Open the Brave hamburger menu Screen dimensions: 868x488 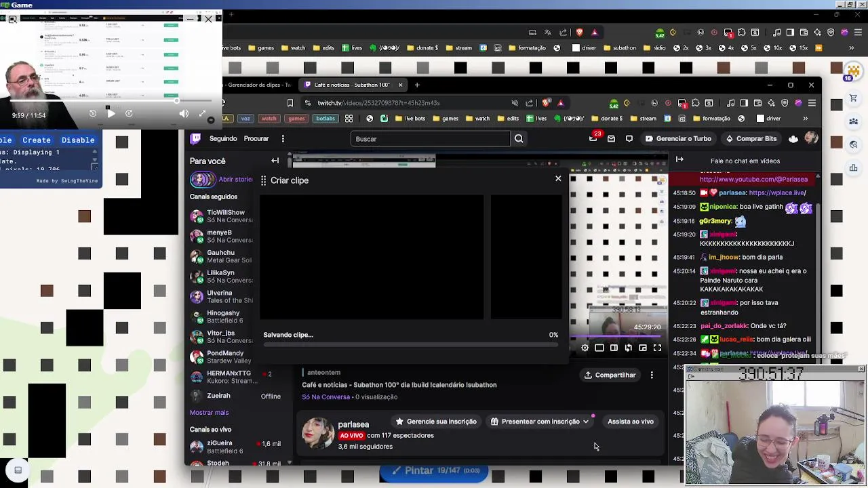812,103
